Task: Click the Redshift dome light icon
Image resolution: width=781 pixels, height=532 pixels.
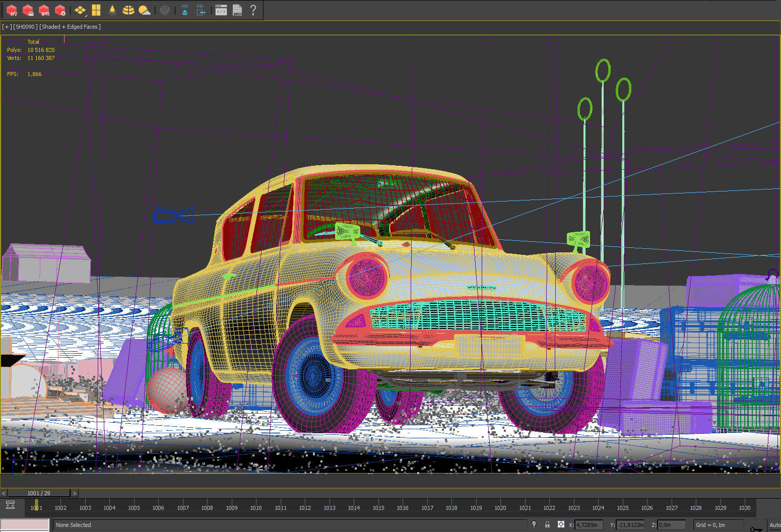Action: (128, 10)
